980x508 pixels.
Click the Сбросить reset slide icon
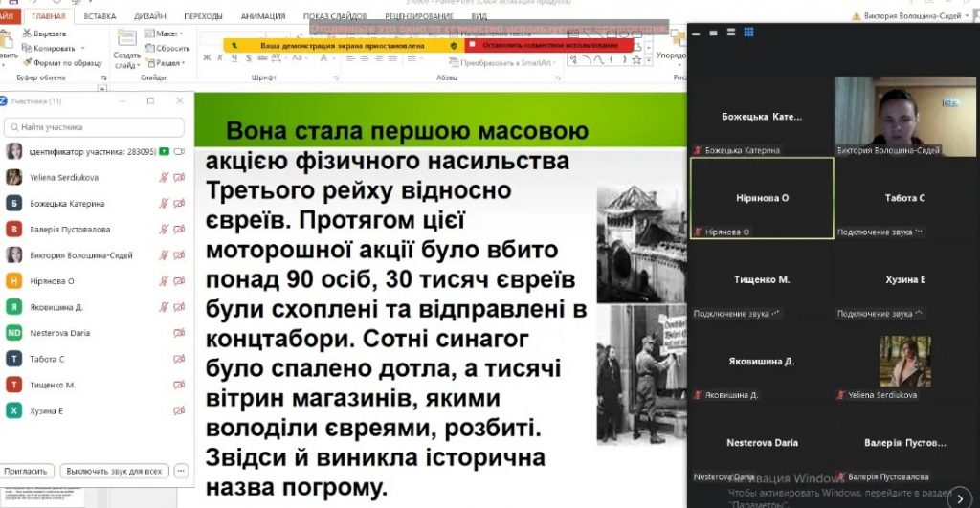(149, 48)
